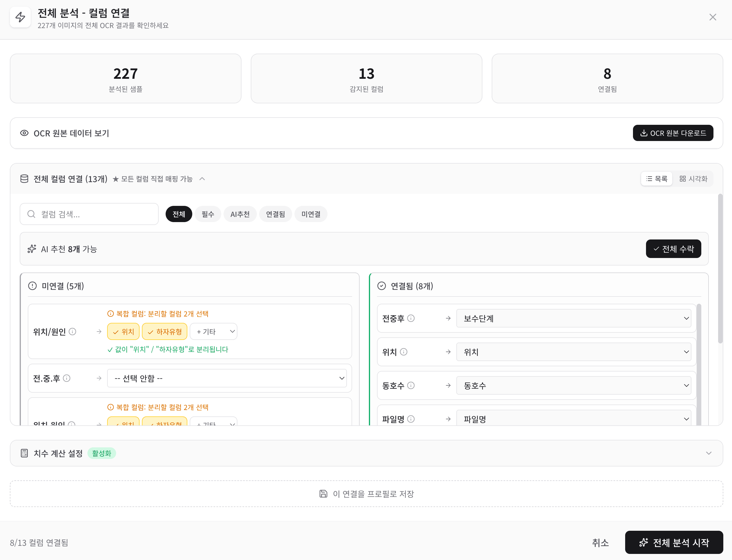Screen dimensions: 732x560
Task: Open the 동호수 mapping dropdown
Action: [x=574, y=386]
